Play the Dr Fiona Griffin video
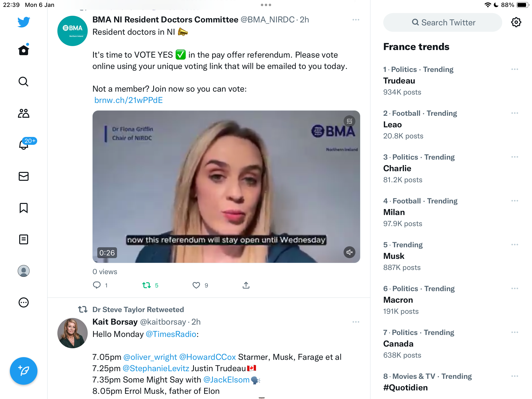The image size is (532, 399). (x=226, y=187)
